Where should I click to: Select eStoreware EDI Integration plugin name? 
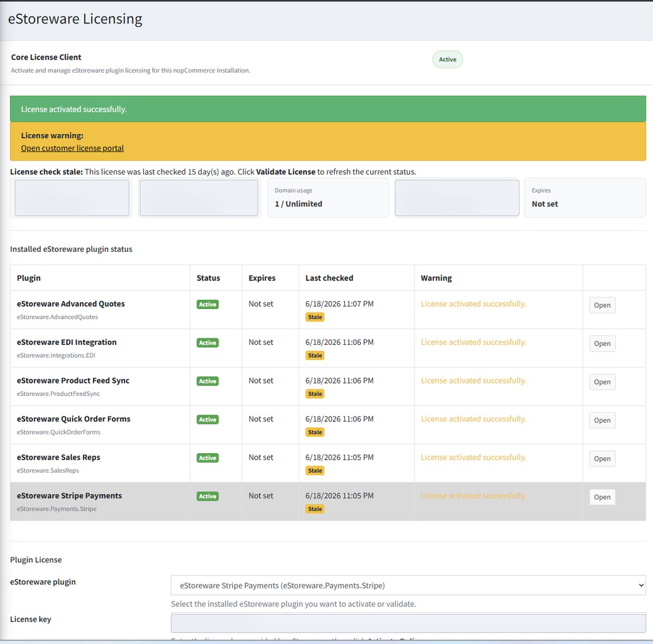67,342
